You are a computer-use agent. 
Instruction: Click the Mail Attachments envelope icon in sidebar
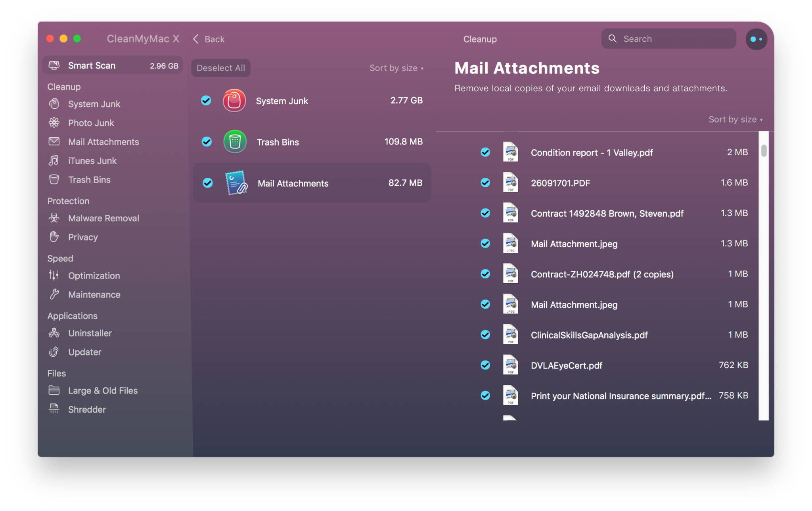pyautogui.click(x=54, y=142)
